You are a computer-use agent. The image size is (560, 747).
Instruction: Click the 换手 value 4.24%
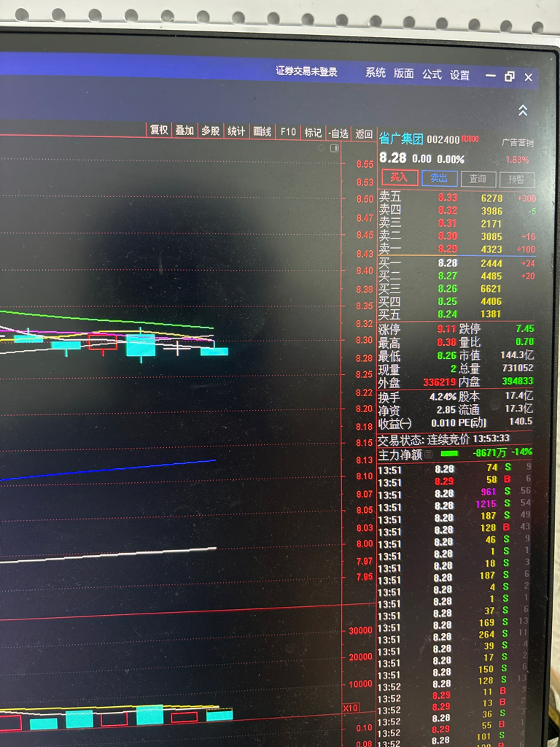(443, 396)
